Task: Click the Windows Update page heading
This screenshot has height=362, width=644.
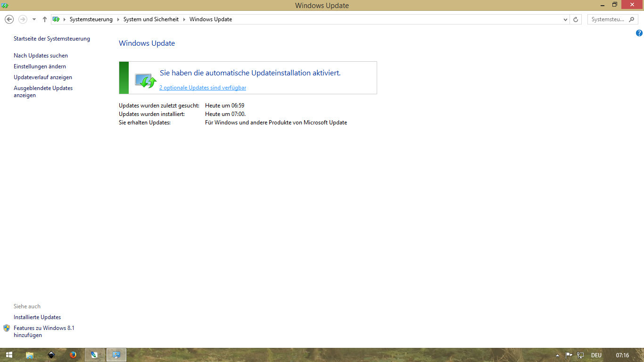Action: [x=147, y=43]
